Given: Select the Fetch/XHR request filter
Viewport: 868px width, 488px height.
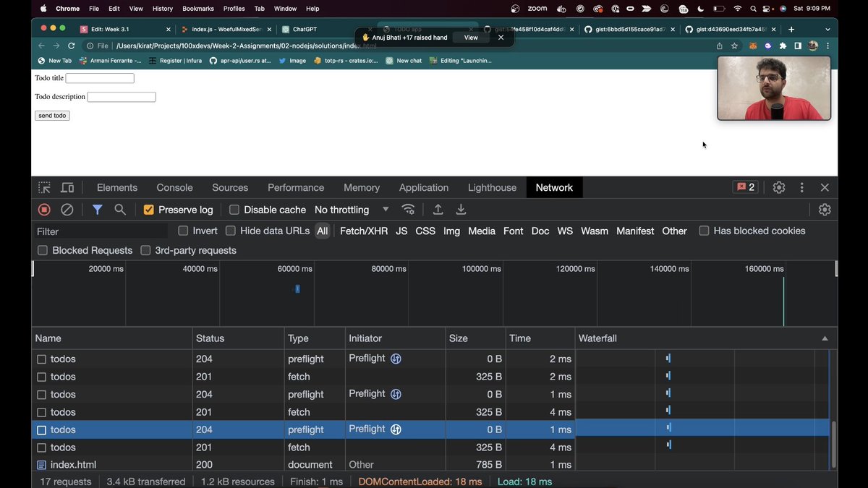Looking at the screenshot, I should 365,231.
